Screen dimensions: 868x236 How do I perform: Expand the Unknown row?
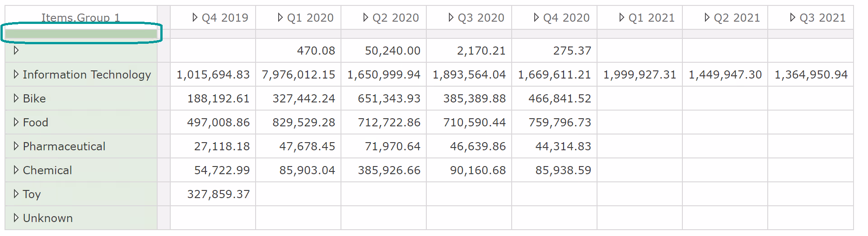pyautogui.click(x=16, y=218)
